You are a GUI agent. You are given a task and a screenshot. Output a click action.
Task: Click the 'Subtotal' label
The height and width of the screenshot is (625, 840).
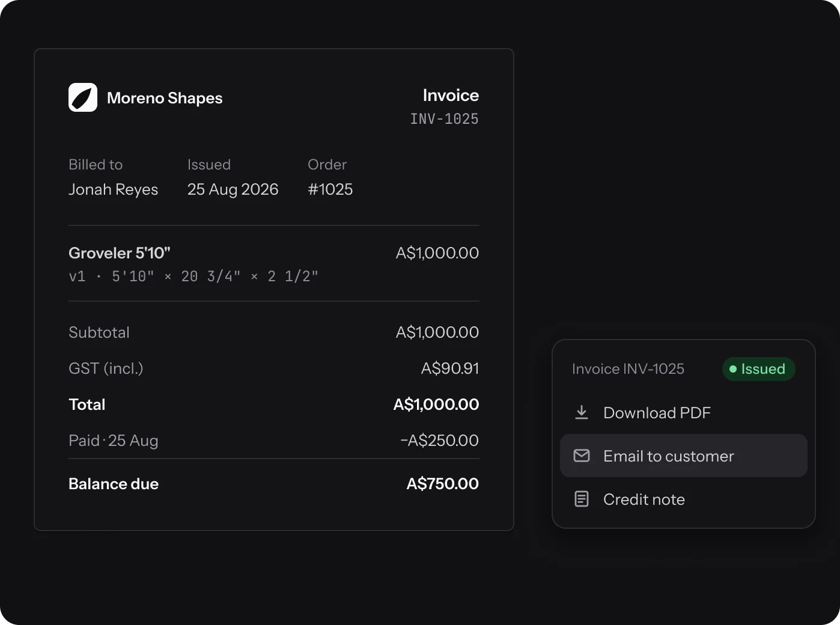pyautogui.click(x=99, y=332)
